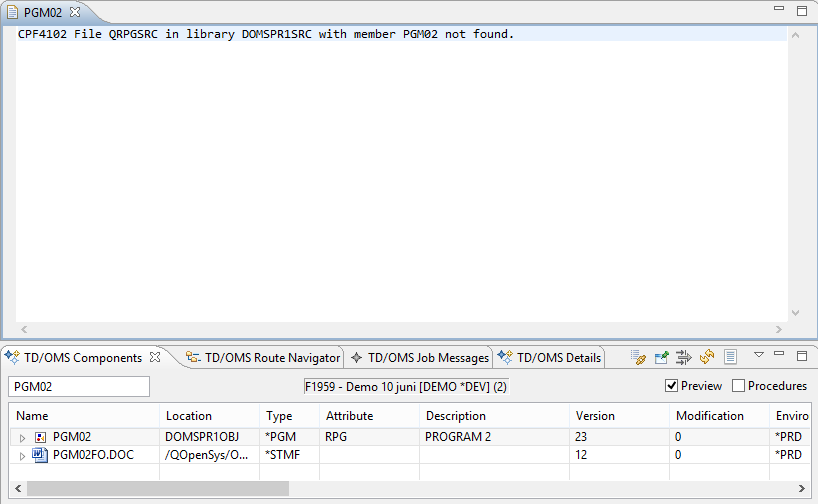Click the PGM02 program object icon
The image size is (818, 504).
tap(40, 437)
